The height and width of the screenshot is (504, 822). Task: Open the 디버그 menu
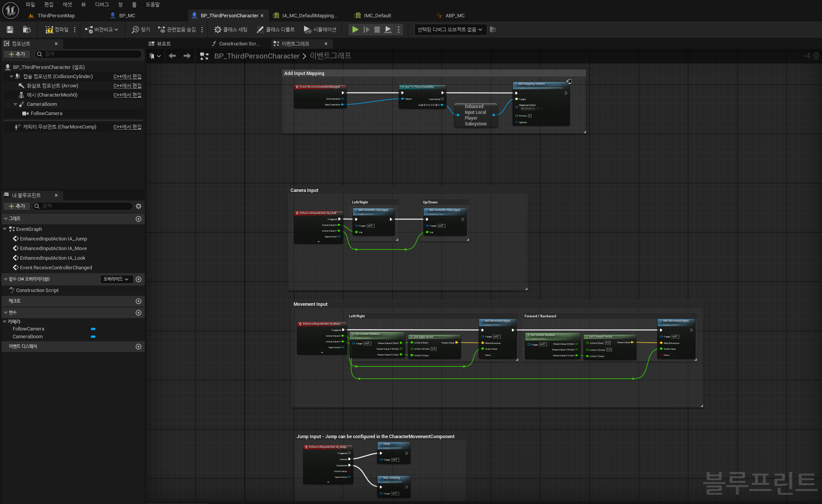pyautogui.click(x=102, y=5)
